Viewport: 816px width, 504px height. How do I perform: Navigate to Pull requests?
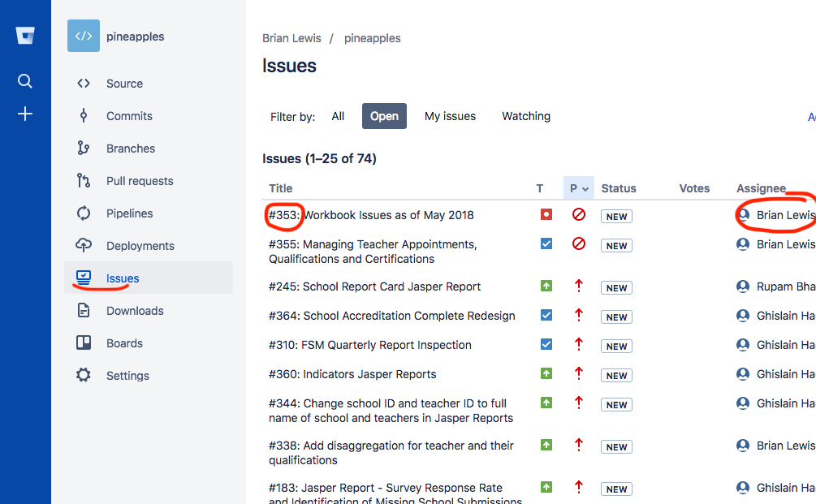(140, 181)
